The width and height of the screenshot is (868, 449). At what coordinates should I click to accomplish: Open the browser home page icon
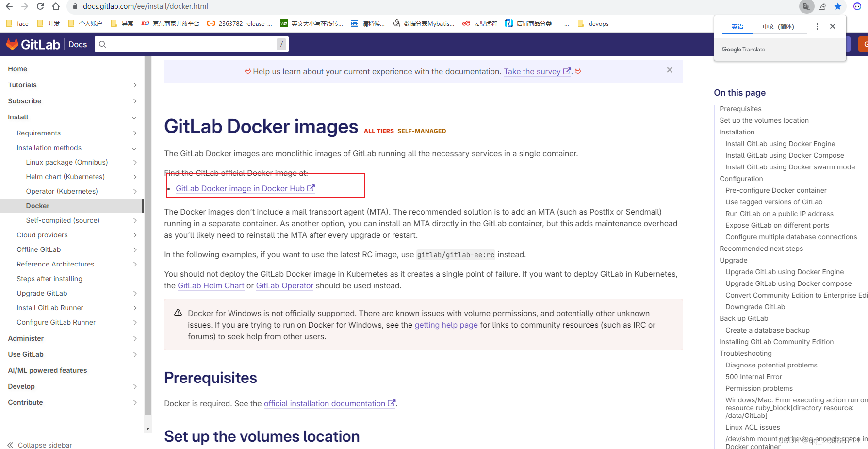point(56,6)
